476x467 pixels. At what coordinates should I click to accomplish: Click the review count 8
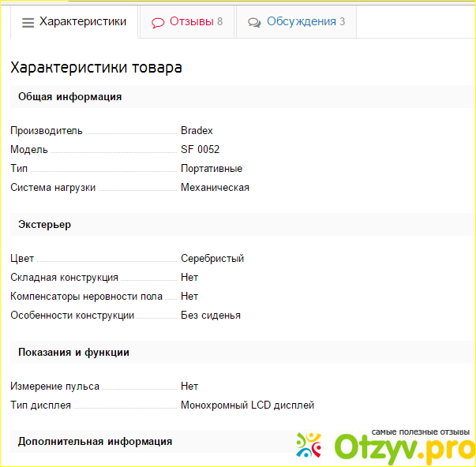point(220,22)
